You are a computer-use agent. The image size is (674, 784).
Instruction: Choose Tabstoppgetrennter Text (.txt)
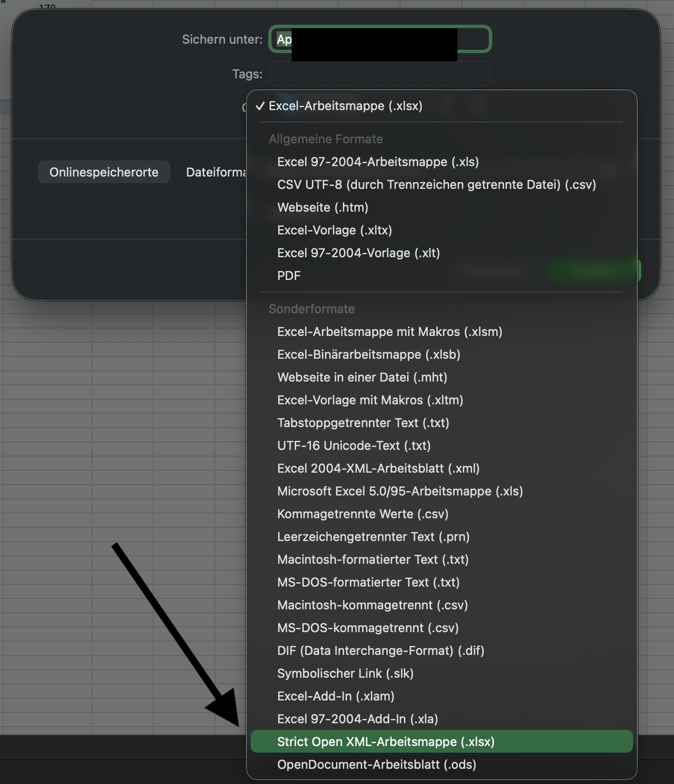pos(441,423)
